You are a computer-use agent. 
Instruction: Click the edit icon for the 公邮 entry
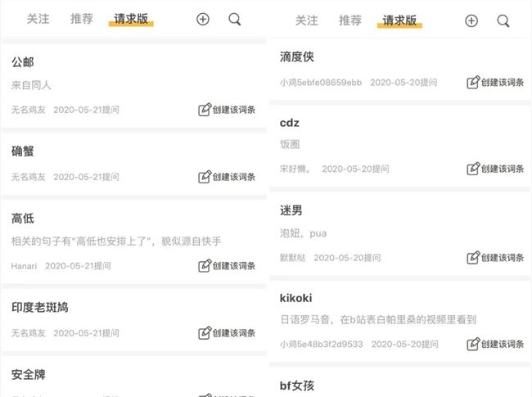tap(205, 110)
